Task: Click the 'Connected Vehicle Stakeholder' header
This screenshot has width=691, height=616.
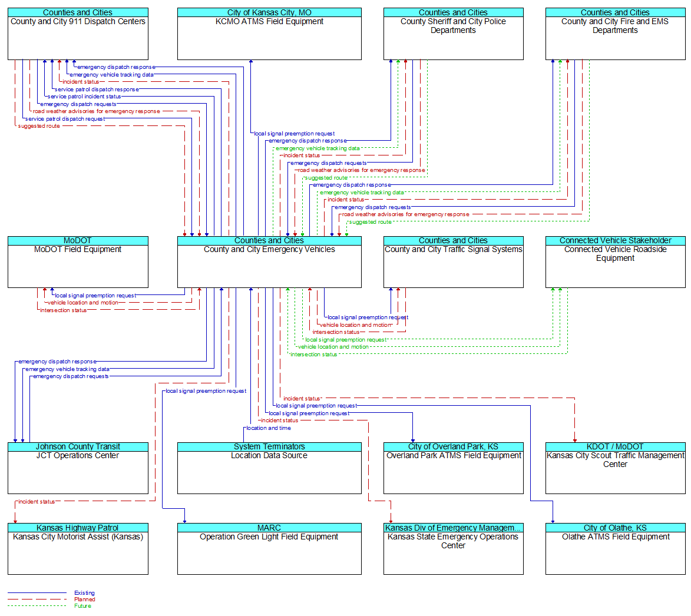Action: pyautogui.click(x=615, y=241)
